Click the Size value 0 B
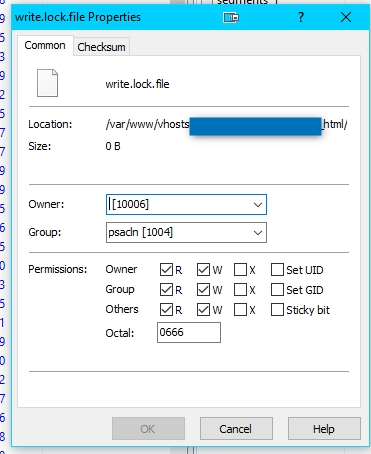 coord(113,146)
